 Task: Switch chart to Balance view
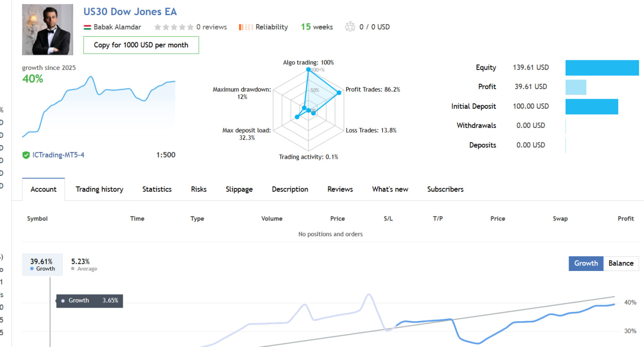coord(621,263)
